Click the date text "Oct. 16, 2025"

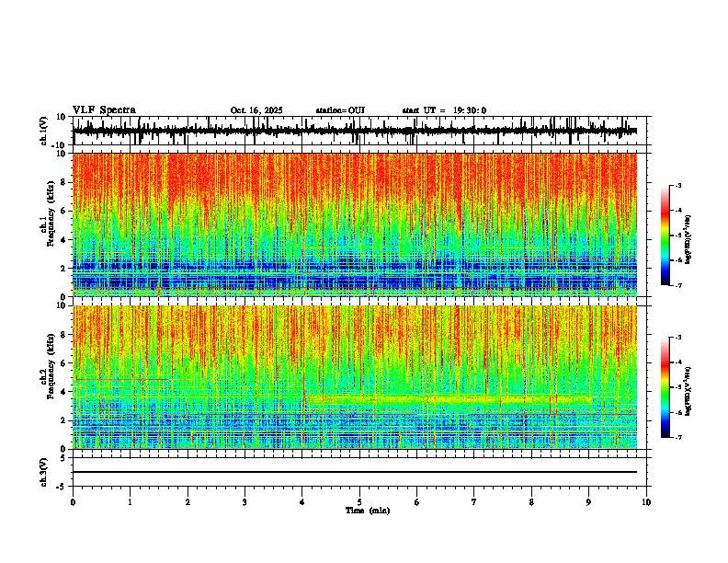[256, 110]
